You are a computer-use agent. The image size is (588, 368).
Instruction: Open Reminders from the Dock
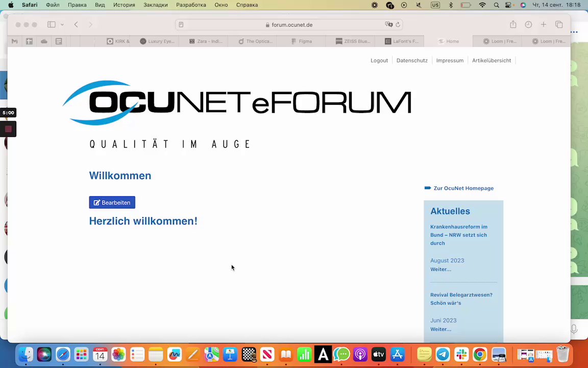[137, 354]
